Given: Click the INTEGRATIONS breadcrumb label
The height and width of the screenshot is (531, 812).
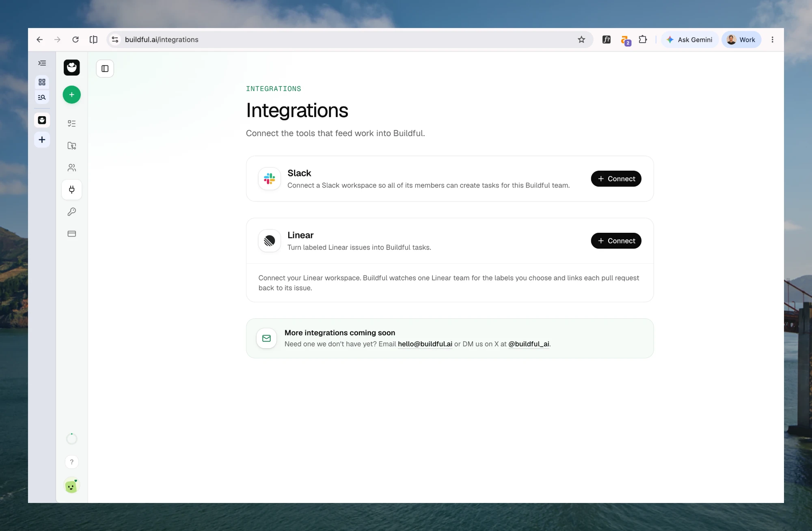Looking at the screenshot, I should coord(274,89).
